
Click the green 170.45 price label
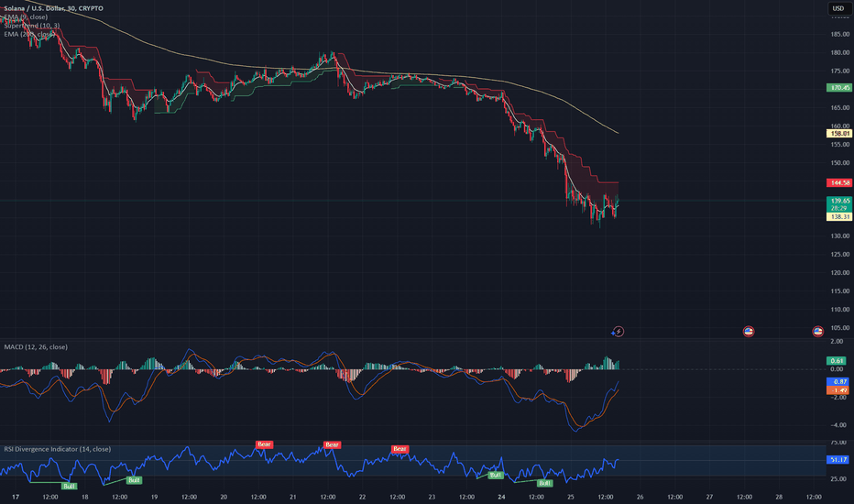[839, 88]
